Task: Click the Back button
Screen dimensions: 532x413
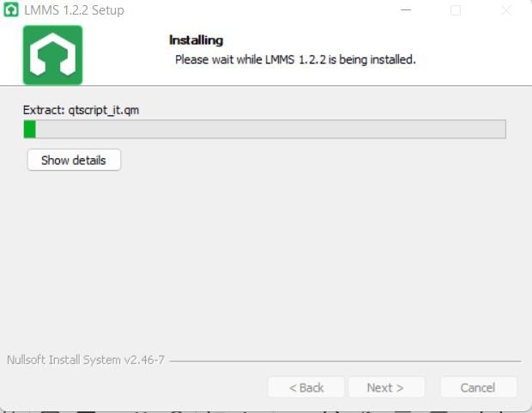Action: pyautogui.click(x=306, y=387)
